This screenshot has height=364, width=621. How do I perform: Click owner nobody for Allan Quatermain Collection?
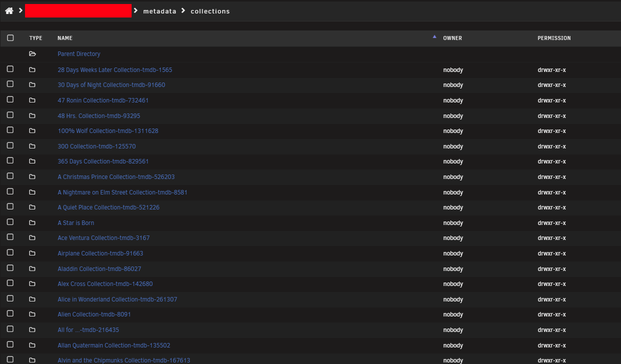point(453,345)
